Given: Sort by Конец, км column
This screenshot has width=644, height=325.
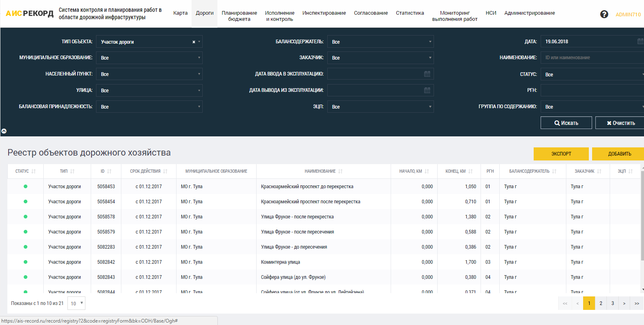Looking at the screenshot, I should coord(470,171).
